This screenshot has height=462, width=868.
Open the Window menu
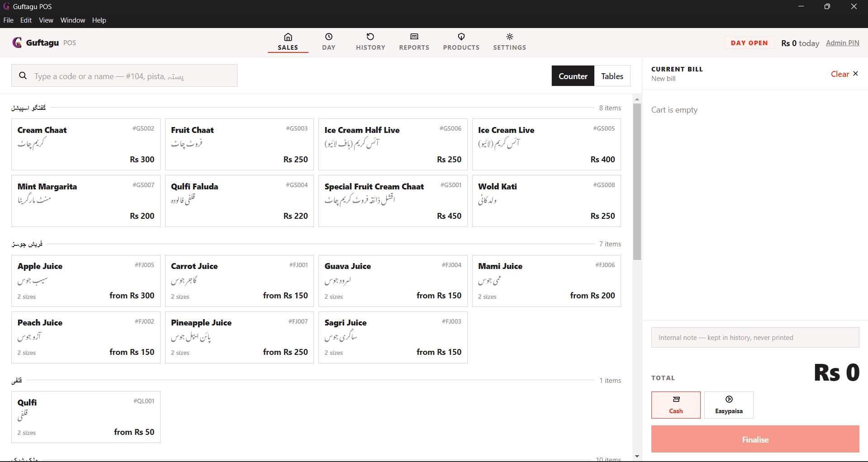pos(73,20)
